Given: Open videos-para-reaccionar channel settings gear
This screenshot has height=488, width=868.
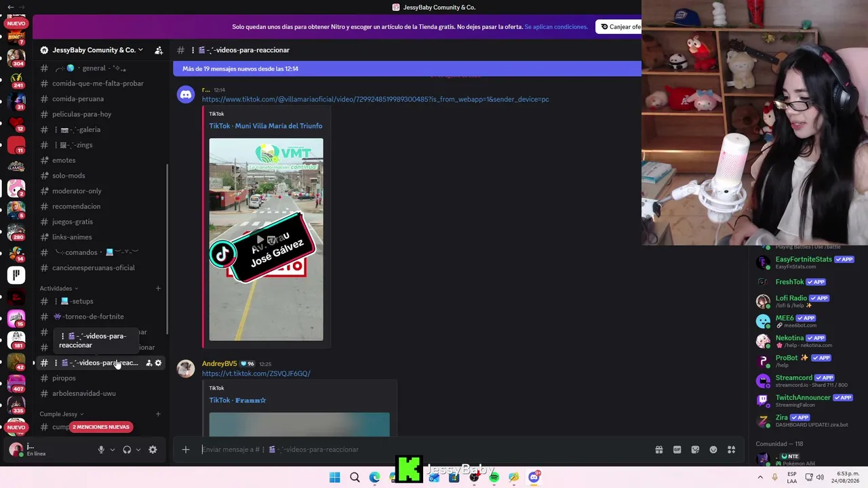Looking at the screenshot, I should 159,363.
